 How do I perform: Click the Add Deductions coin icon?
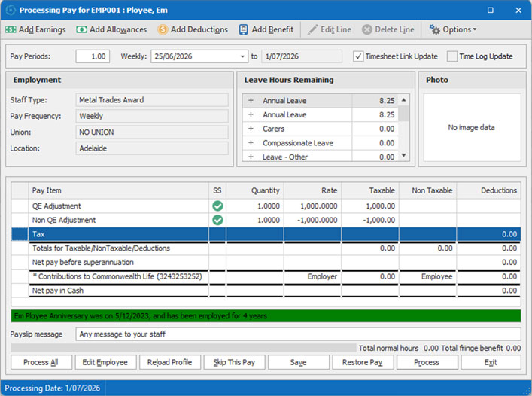[163, 30]
